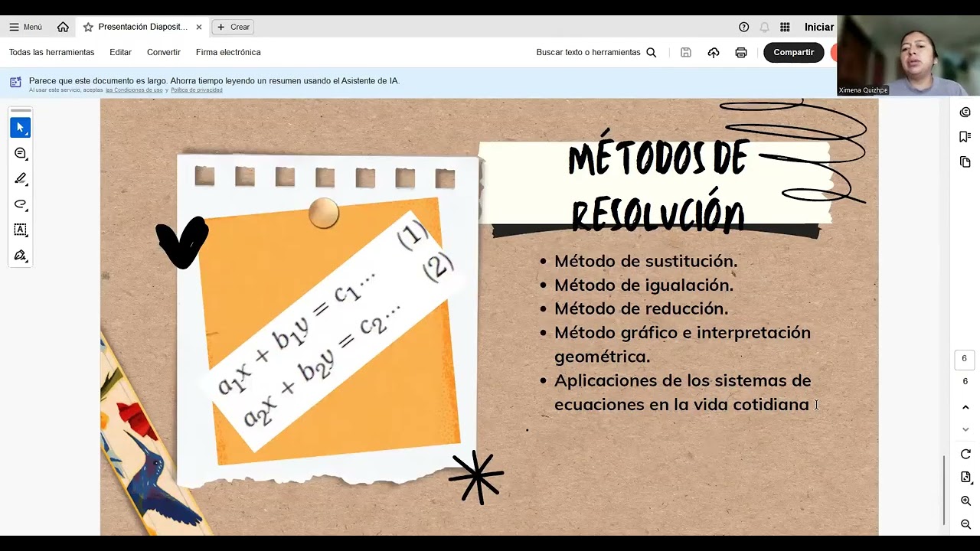Open the AI assistant panel icon
The width and height of the screenshot is (980, 551).
pyautogui.click(x=965, y=112)
